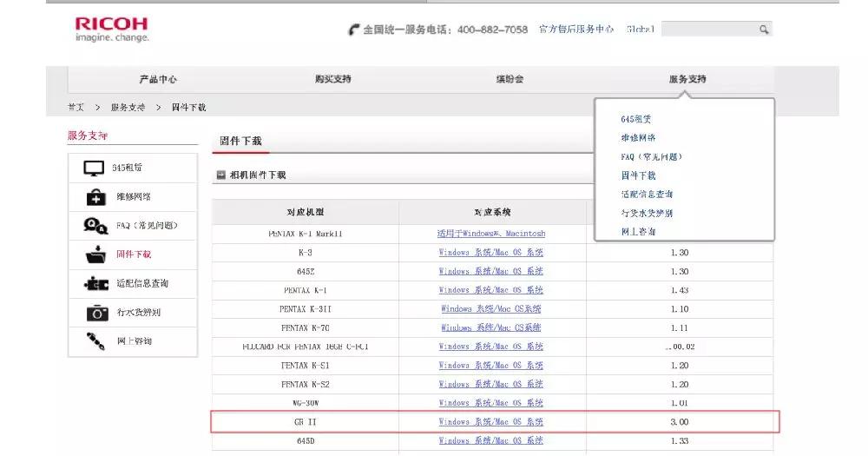Open 网上咨询 in left sidebar

coord(134,341)
